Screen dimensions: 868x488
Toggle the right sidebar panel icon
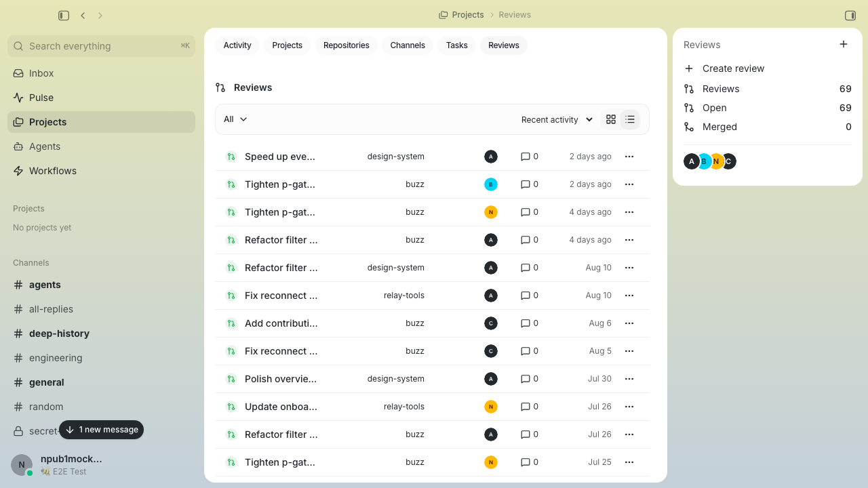click(x=850, y=15)
